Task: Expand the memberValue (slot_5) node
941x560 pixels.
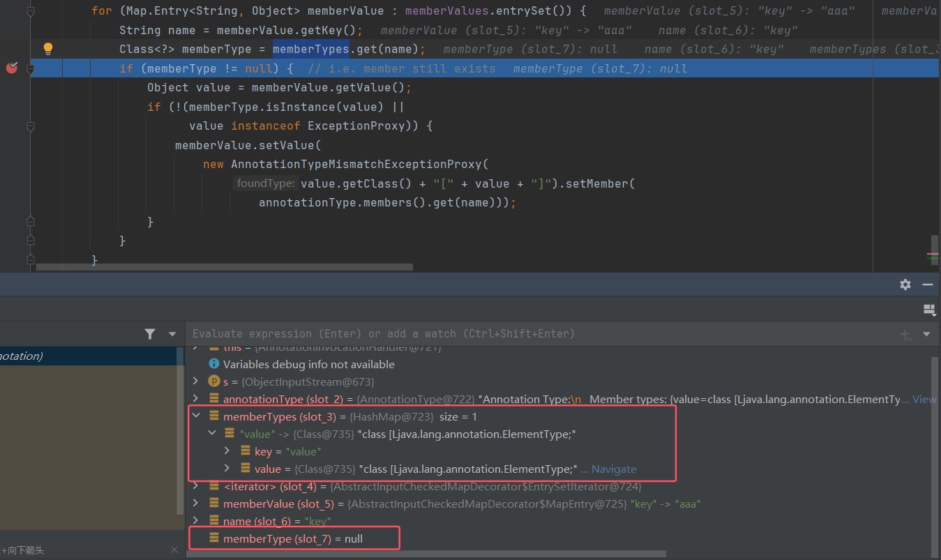Action: pos(196,504)
